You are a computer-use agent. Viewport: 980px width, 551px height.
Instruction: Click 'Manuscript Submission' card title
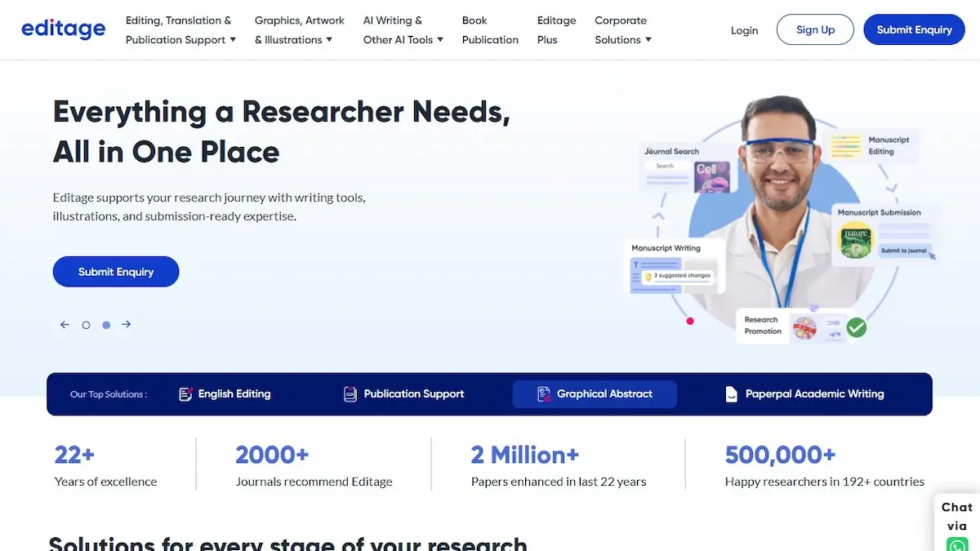point(879,212)
